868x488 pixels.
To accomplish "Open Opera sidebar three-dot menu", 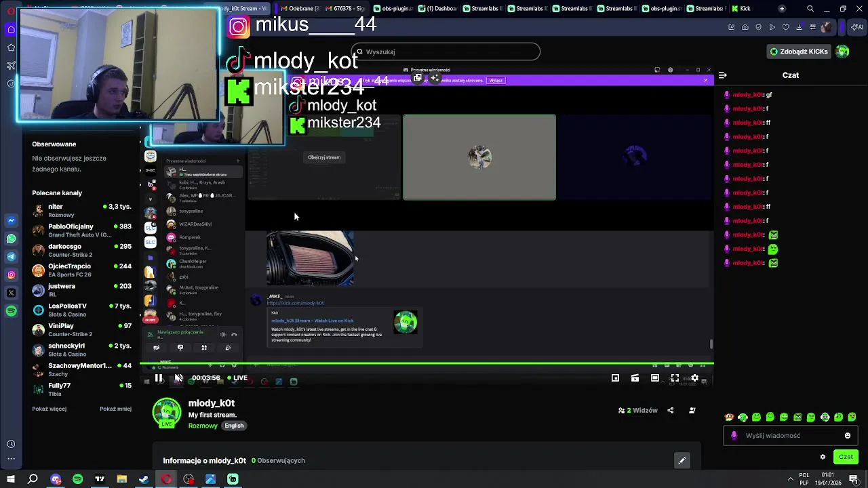I will pos(11,460).
